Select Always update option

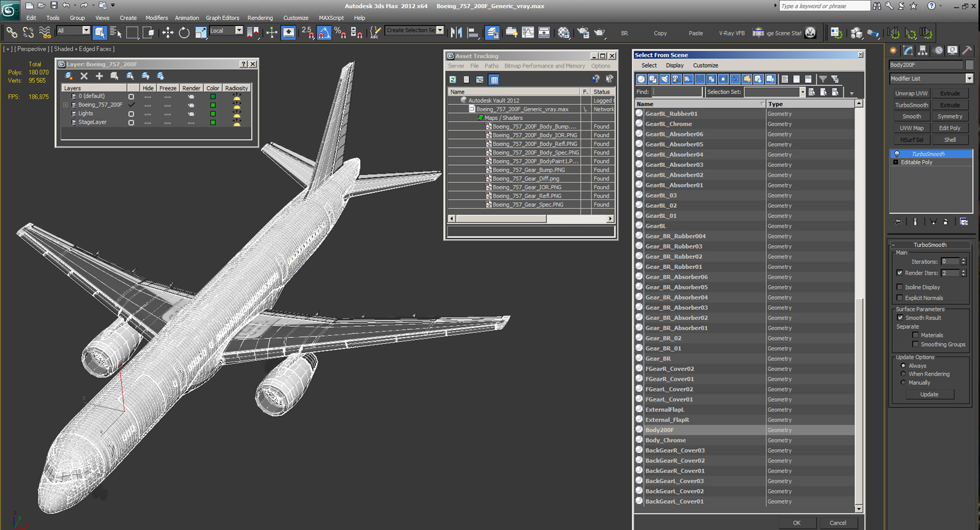(903, 366)
